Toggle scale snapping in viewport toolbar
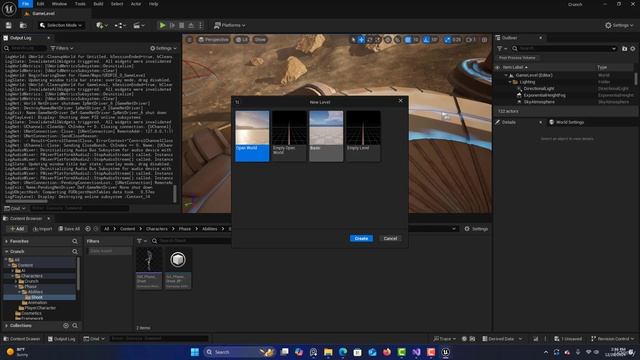This screenshot has width=640, height=360. click(x=448, y=40)
